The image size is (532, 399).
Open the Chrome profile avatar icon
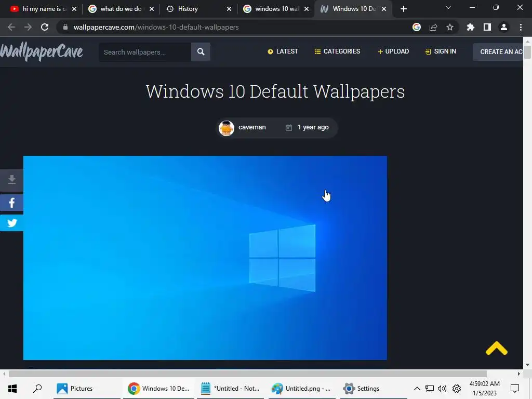pos(504,27)
